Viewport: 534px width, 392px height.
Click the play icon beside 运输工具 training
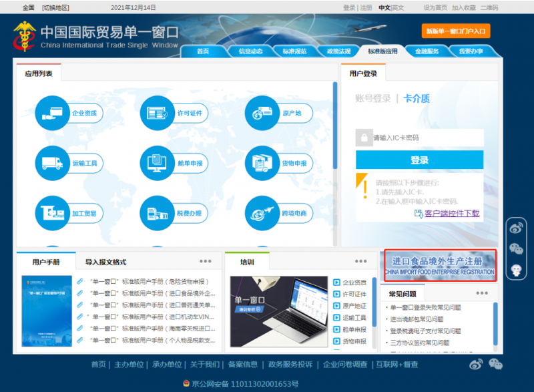336,317
